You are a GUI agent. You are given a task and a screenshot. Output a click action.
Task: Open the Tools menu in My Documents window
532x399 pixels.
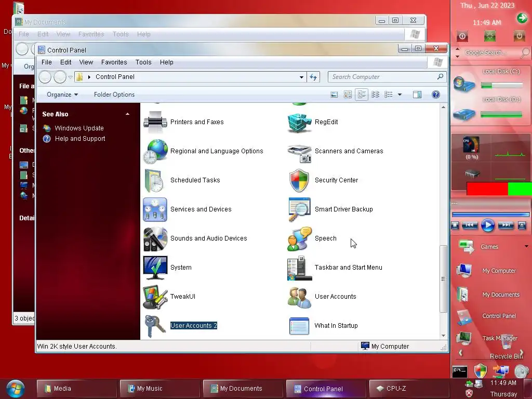(x=121, y=34)
